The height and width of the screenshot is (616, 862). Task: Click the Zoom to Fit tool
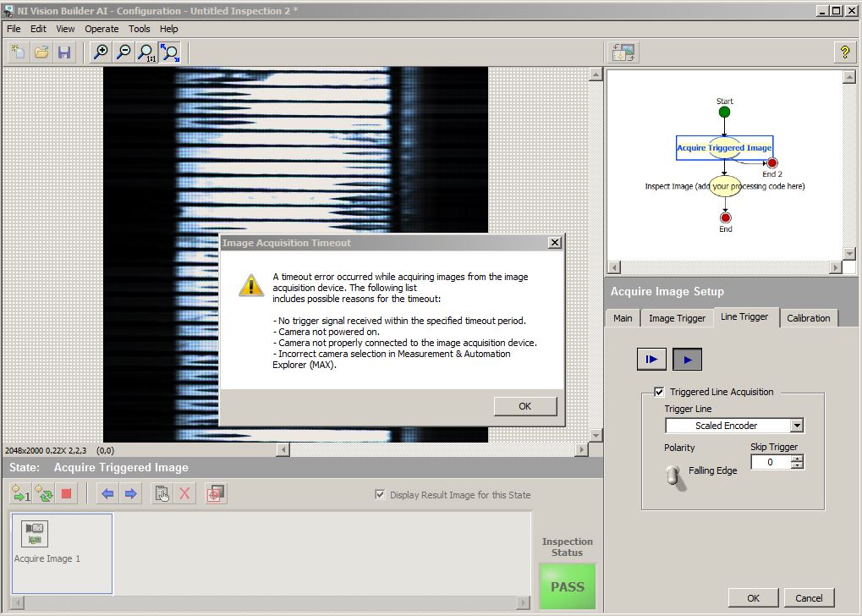(x=170, y=52)
